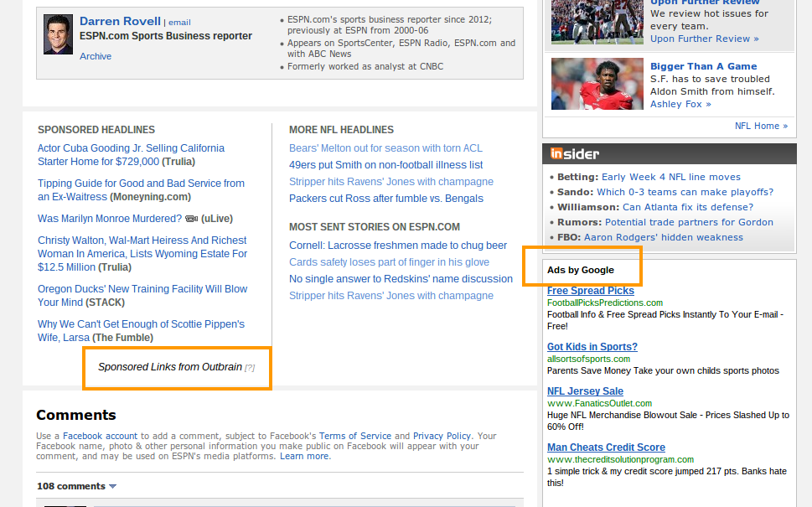Screen dimensions: 812x507
Task: Click the video icon beside Marilyn Monroe headline
Action: [191, 219]
